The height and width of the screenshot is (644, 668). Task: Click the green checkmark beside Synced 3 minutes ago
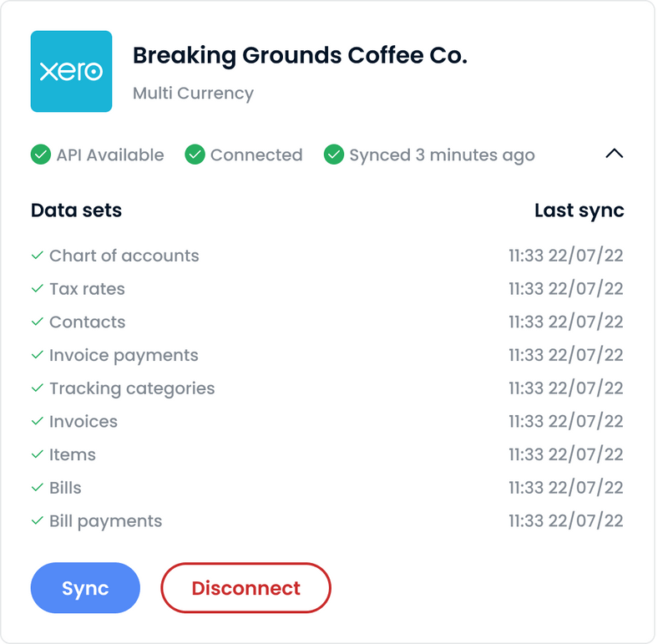[x=334, y=155]
